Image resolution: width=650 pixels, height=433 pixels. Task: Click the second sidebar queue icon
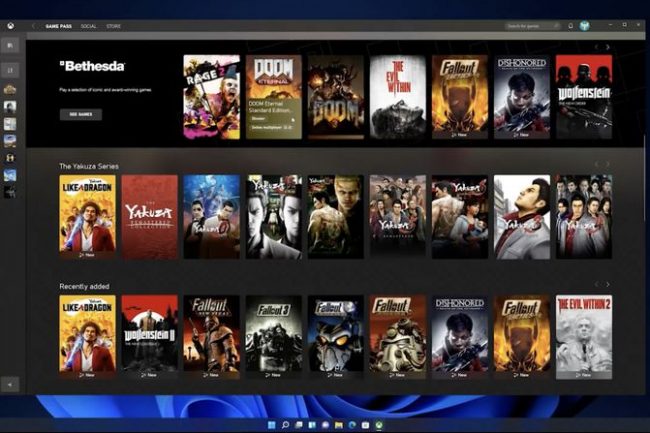pos(10,70)
